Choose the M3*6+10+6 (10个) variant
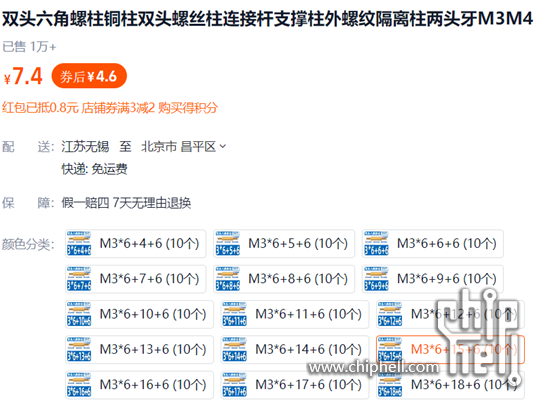 point(139,314)
